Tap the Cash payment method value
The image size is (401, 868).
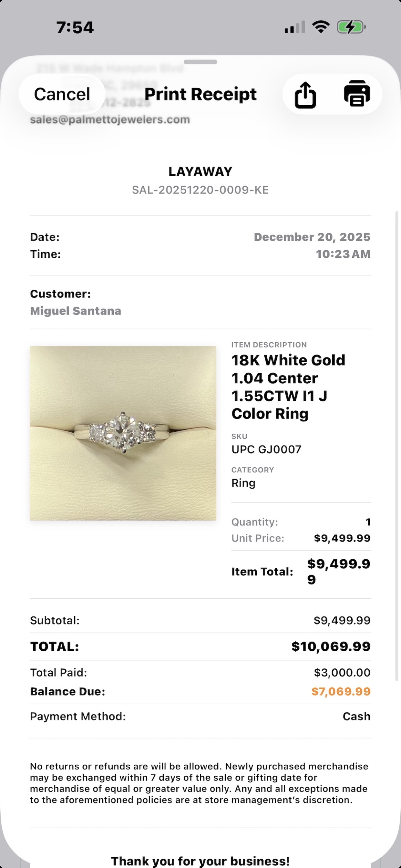coord(356,716)
